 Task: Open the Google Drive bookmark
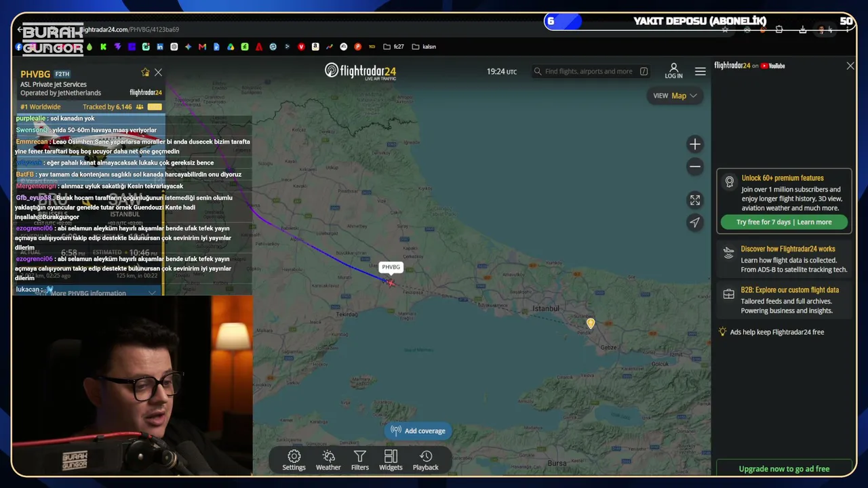tap(231, 47)
